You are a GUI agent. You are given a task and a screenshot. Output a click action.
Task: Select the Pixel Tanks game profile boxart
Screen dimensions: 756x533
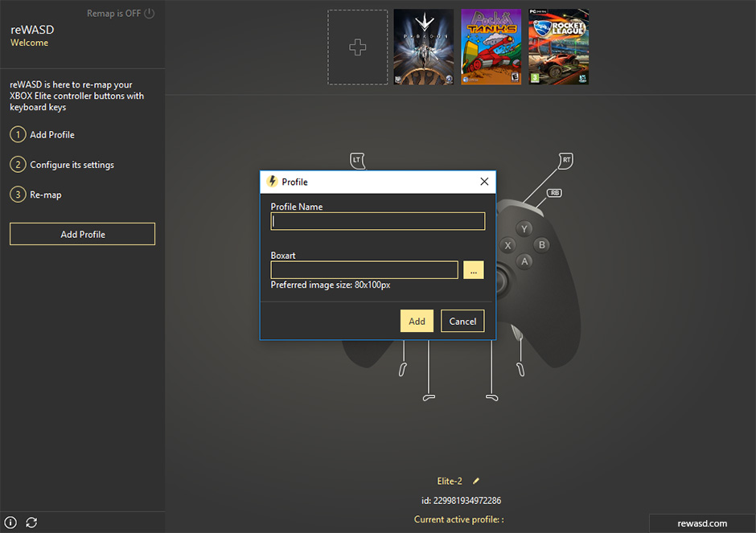click(x=491, y=47)
